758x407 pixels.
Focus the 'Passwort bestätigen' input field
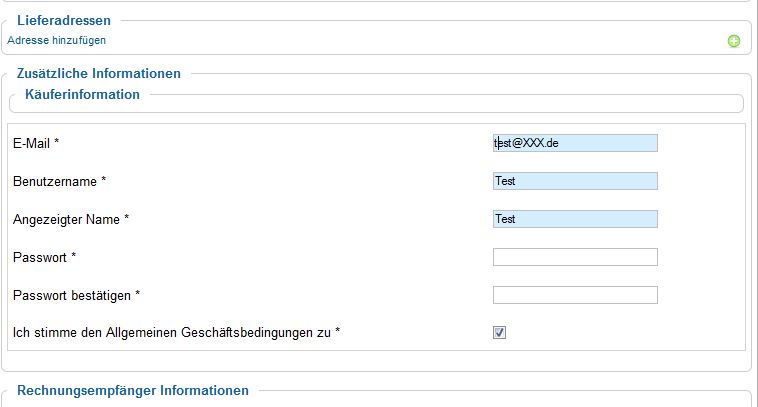coord(575,295)
